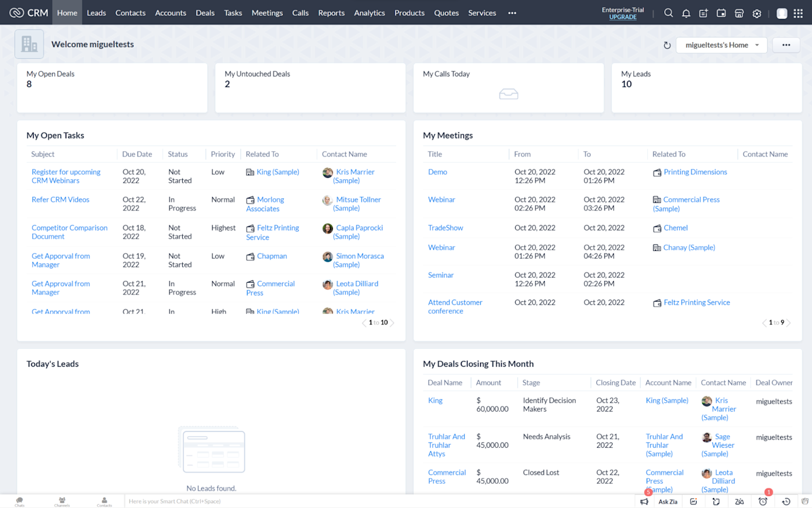Open Channels in the bottom bar
This screenshot has width=812, height=508.
pyautogui.click(x=62, y=502)
